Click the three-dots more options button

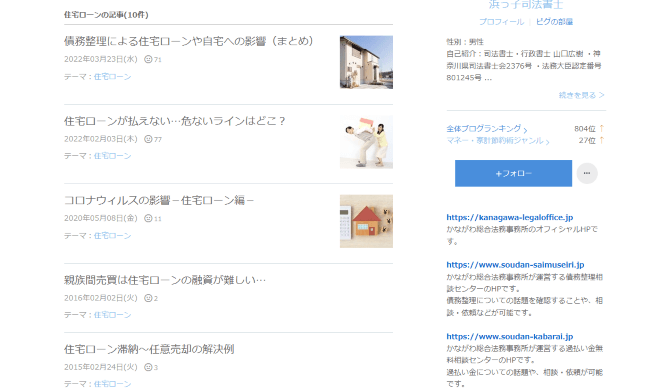pos(587,173)
